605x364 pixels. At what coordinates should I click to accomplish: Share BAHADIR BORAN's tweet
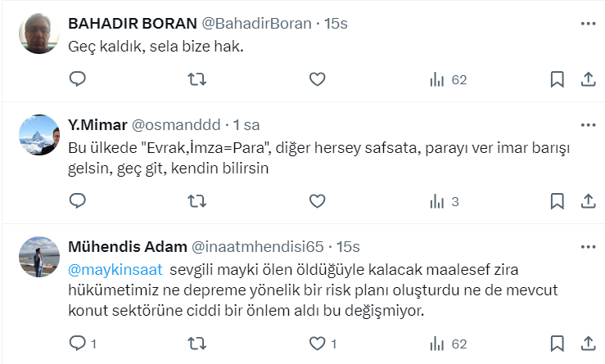tap(587, 79)
